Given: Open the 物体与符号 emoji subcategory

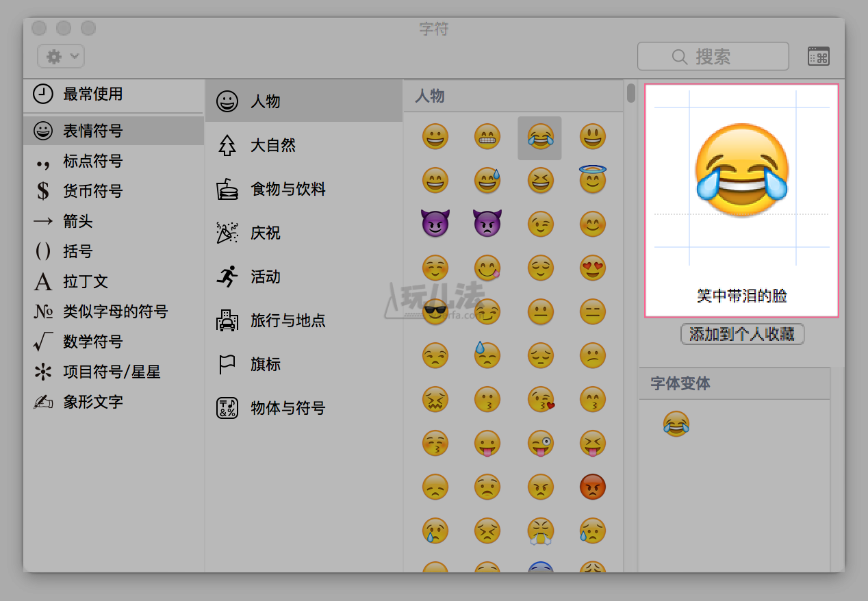Looking at the screenshot, I should pos(304,408).
